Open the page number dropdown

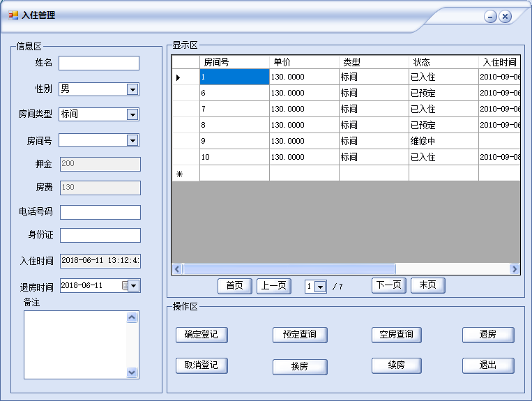(x=320, y=287)
